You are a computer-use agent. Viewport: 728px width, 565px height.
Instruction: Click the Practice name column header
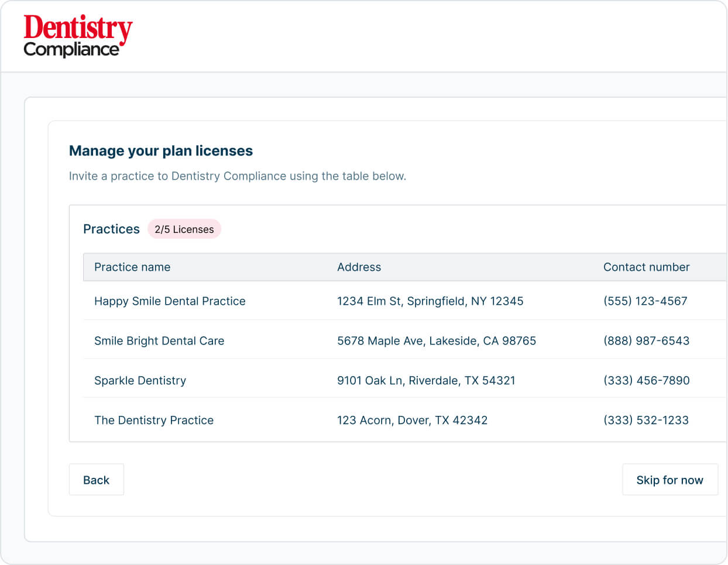132,267
